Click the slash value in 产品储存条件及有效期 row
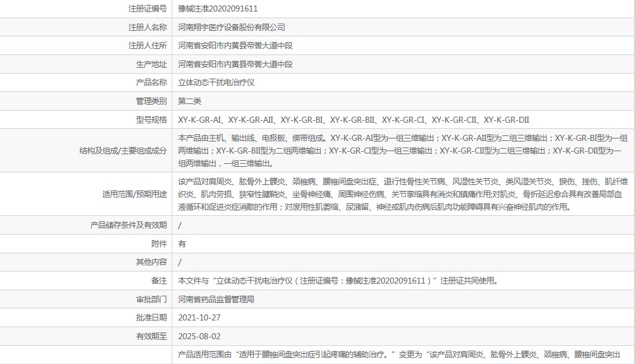635x364 pixels. point(180,226)
